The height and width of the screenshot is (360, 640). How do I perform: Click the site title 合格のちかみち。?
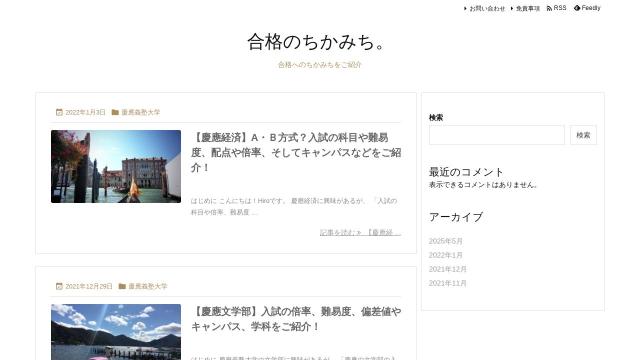[x=317, y=42]
